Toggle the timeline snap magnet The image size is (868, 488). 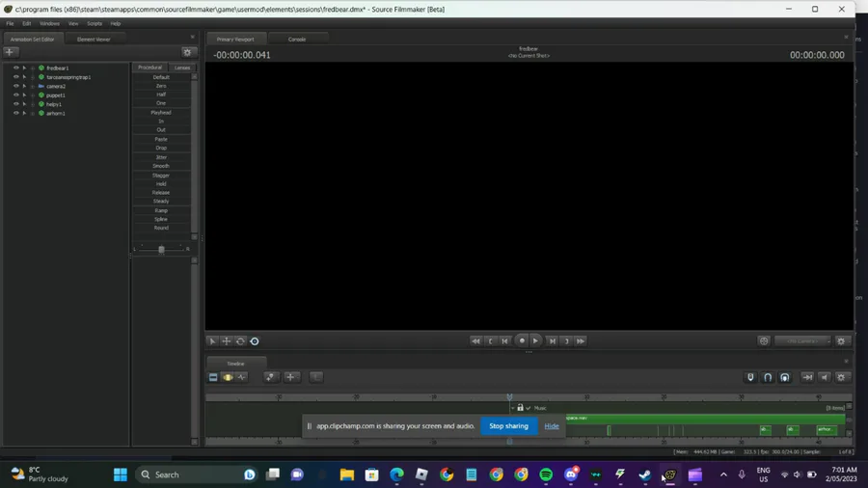pyautogui.click(x=768, y=377)
